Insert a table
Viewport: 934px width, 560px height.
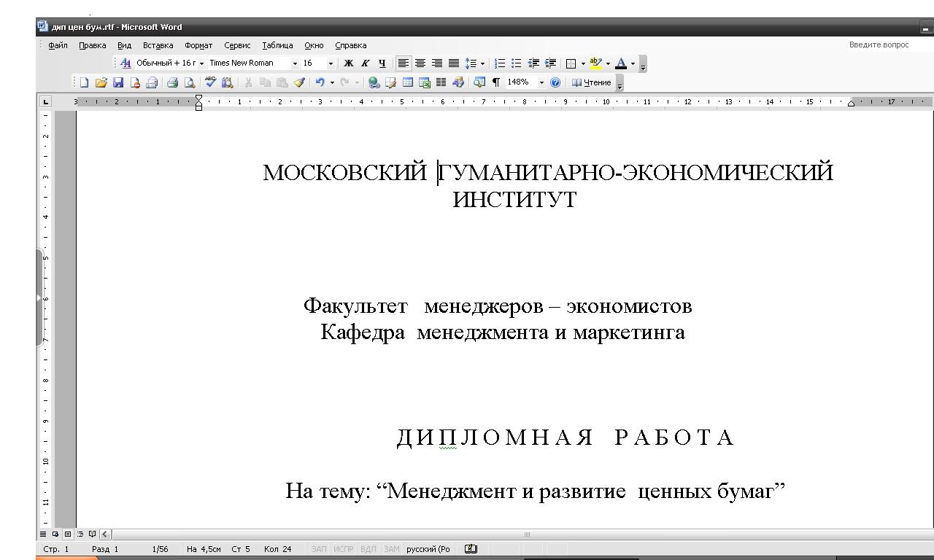pyautogui.click(x=408, y=82)
